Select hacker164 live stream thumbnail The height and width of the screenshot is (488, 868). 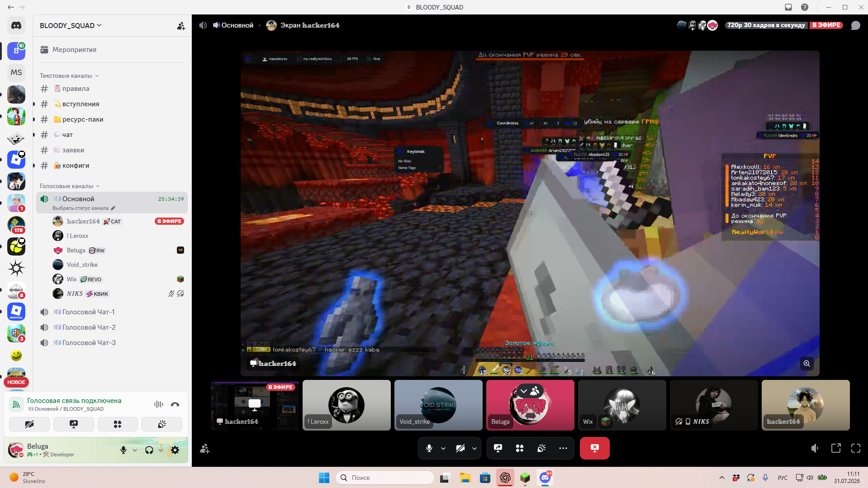coord(255,405)
